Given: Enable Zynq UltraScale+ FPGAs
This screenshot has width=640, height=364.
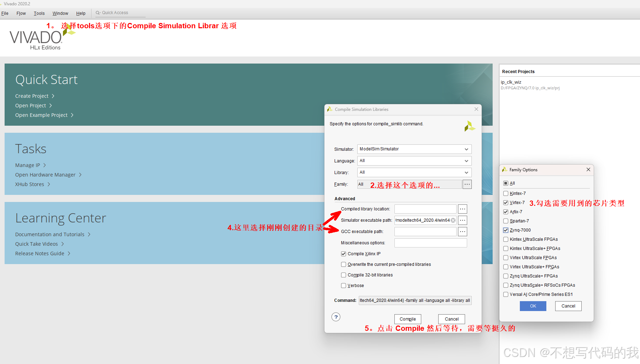Looking at the screenshot, I should coord(506,276).
